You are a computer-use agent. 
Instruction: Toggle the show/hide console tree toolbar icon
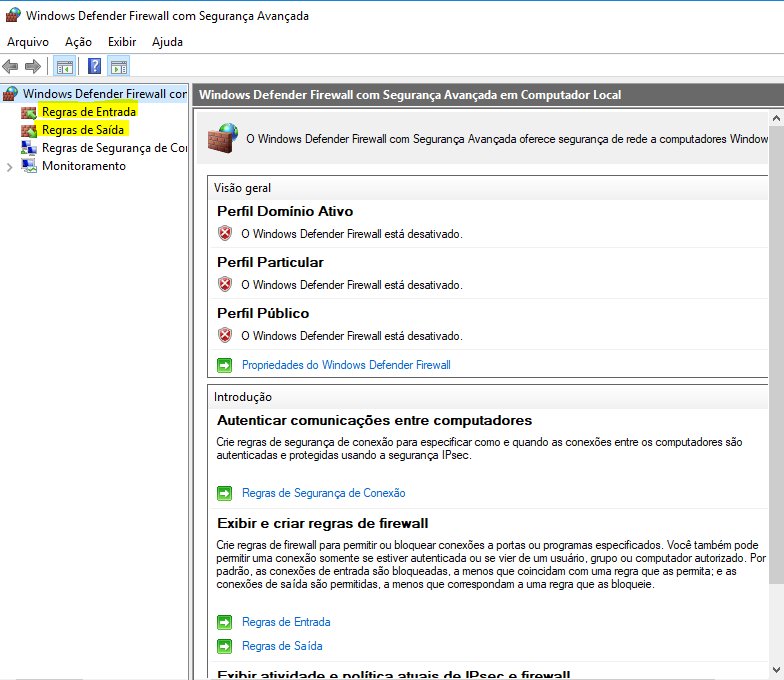[x=65, y=66]
